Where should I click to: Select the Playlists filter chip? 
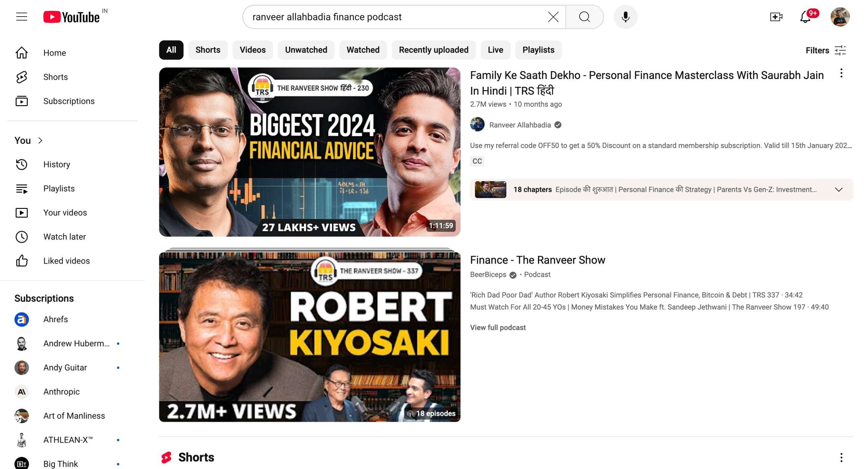(x=538, y=50)
